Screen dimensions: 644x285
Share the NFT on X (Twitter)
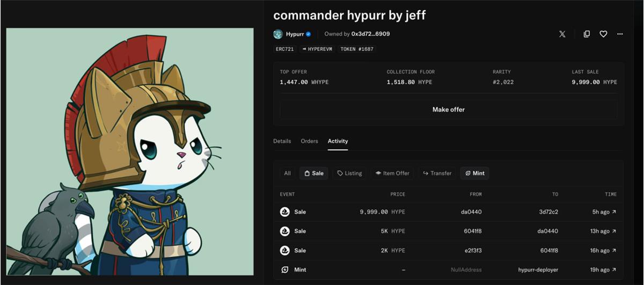(x=562, y=34)
